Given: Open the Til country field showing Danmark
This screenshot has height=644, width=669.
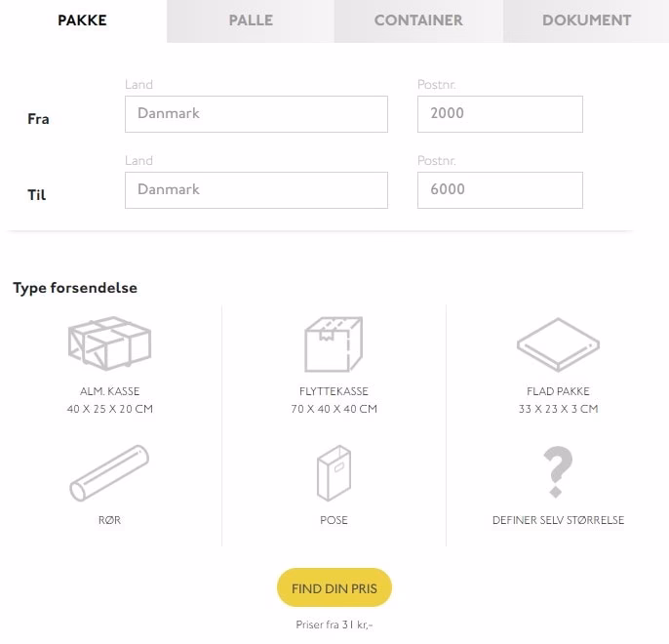Looking at the screenshot, I should (256, 190).
